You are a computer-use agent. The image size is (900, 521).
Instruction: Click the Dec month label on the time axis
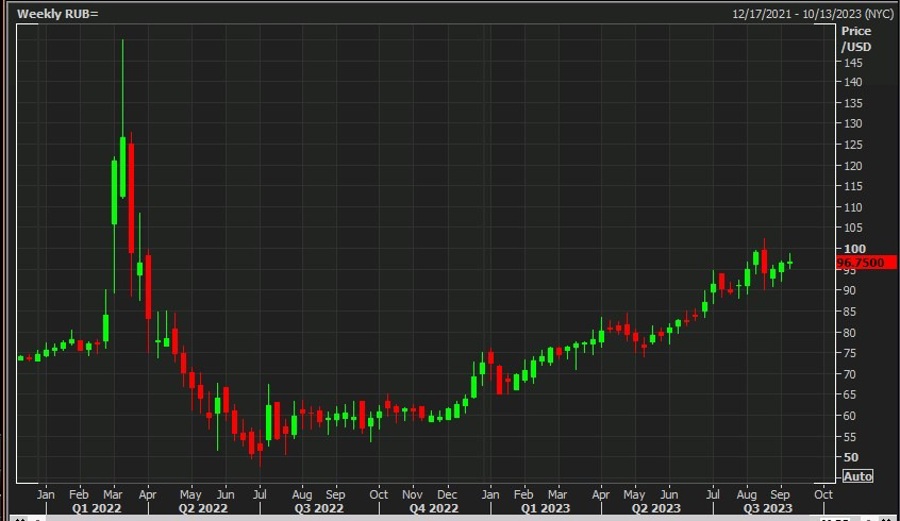pos(447,495)
